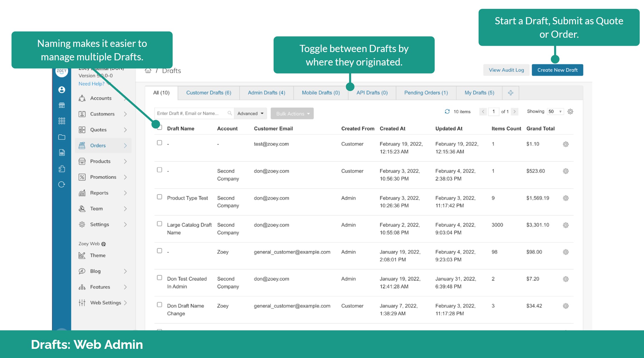Click the refresh icon beside 10 items
The image size is (644, 358).
(x=447, y=112)
